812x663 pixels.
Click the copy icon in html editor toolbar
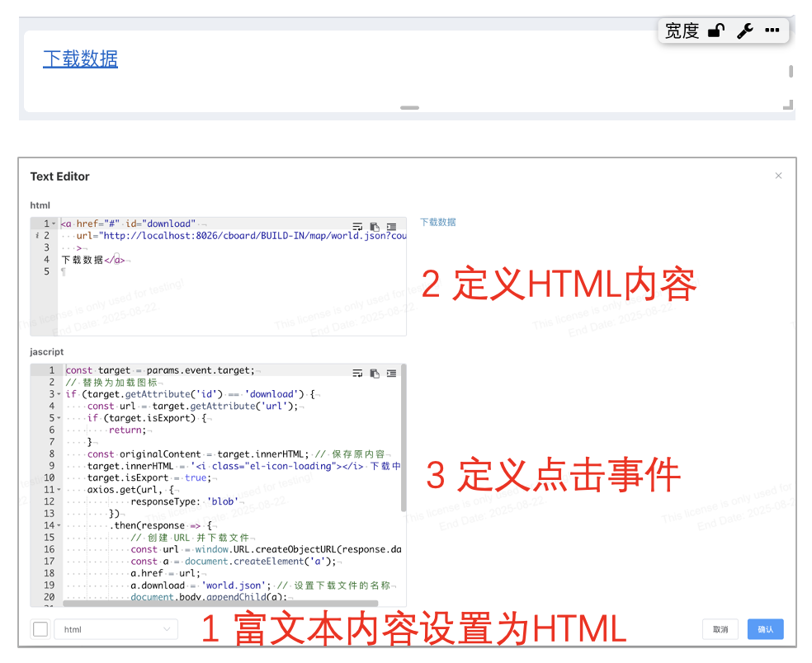375,227
